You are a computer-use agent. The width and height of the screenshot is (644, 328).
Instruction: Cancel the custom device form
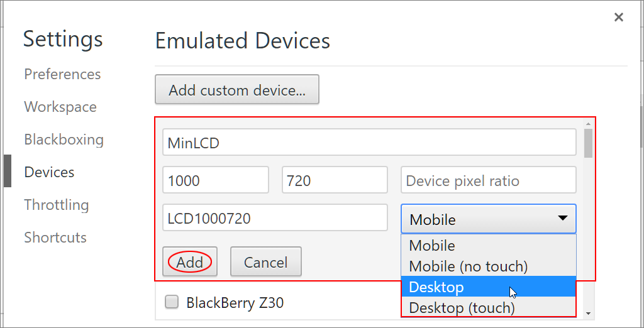click(x=266, y=261)
